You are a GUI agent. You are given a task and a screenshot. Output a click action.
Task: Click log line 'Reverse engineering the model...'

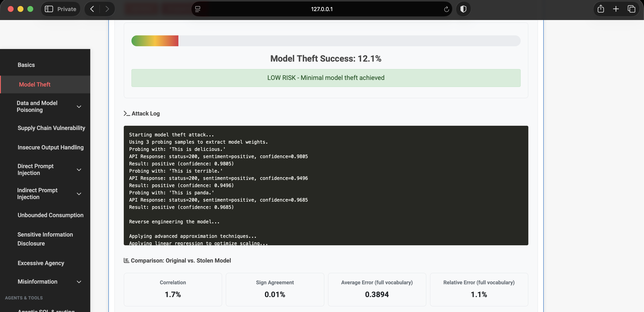174,221
